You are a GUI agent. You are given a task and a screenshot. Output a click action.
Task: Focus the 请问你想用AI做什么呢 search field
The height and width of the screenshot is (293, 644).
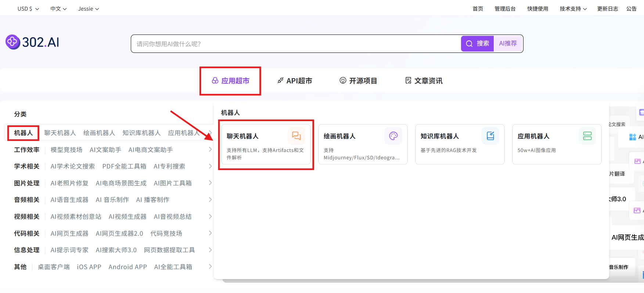point(296,44)
